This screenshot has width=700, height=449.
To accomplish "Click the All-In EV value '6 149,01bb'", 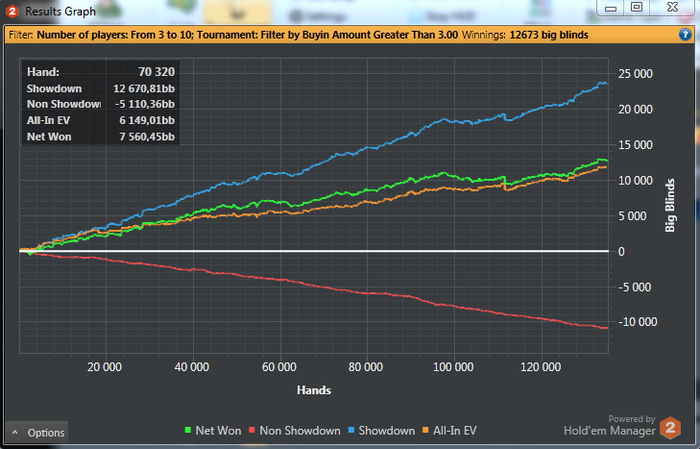I will [x=147, y=121].
